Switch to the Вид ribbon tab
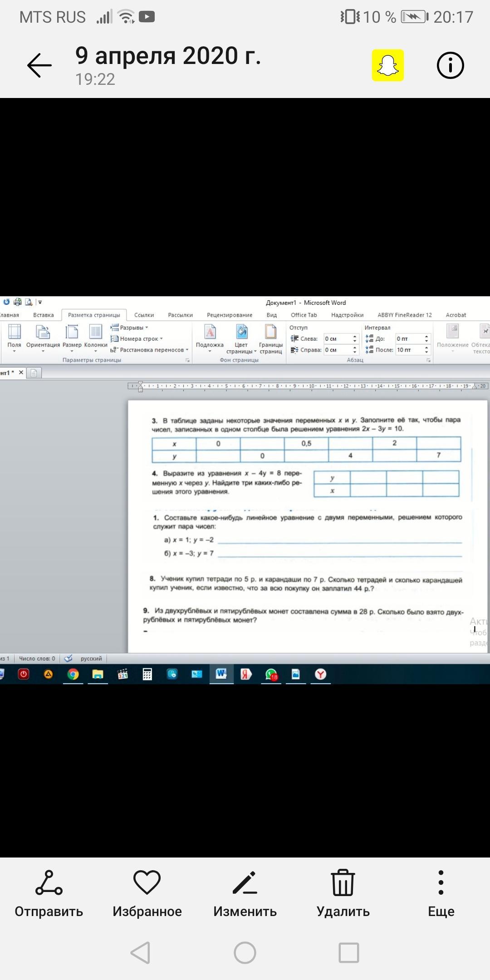Image resolution: width=490 pixels, height=980 pixels. 272,315
